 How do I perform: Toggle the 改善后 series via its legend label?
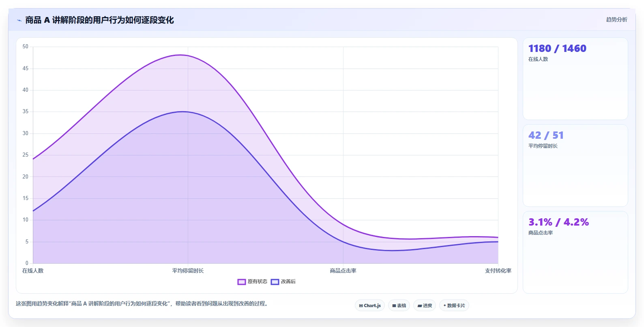288,282
